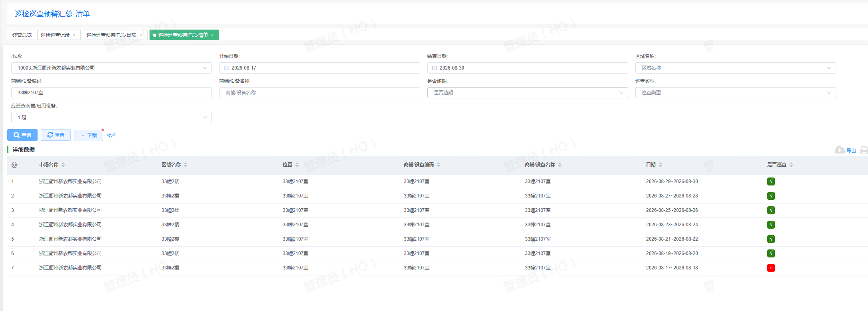This screenshot has height=311, width=868.
Task: Expand the 应巡查商铺/启用设备 dropdown
Action: (x=112, y=118)
